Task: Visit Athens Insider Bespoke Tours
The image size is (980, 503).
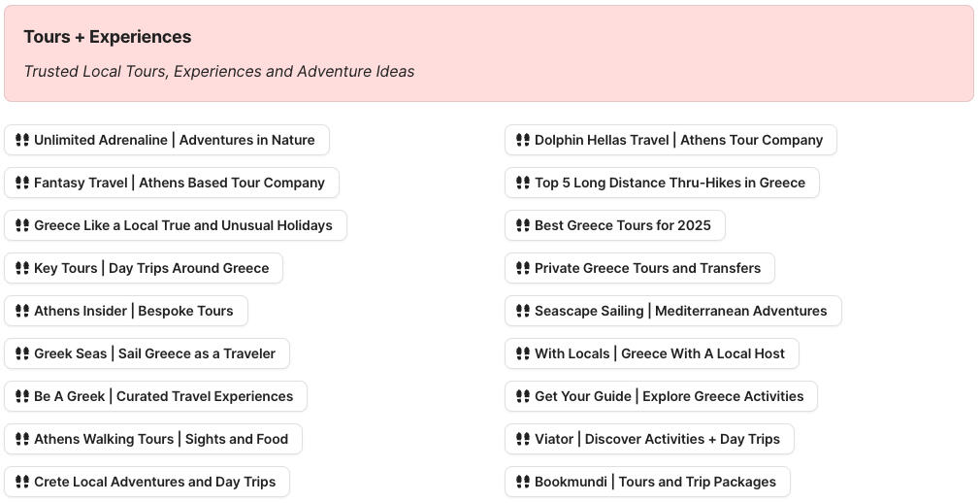Action: point(133,311)
